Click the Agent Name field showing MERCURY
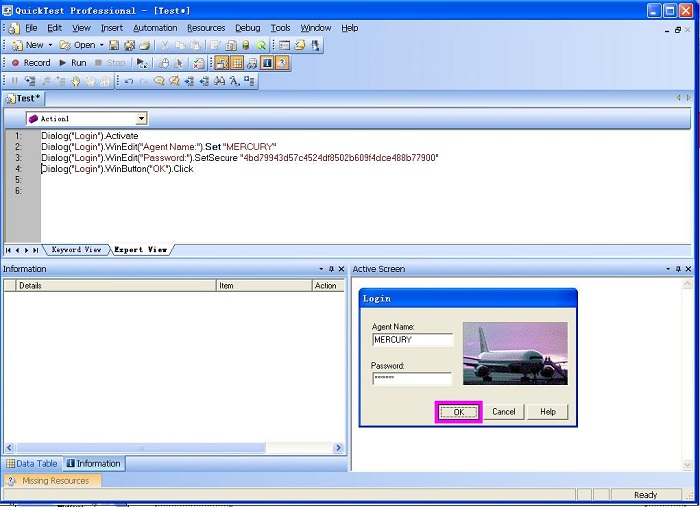700x507 pixels. (412, 340)
